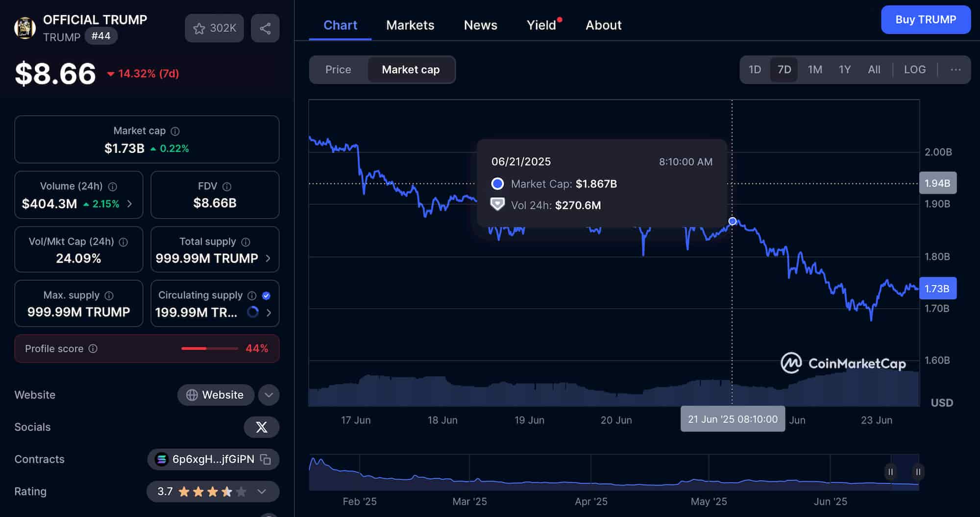Switch chart to Market cap view
The height and width of the screenshot is (517, 980).
(x=411, y=70)
